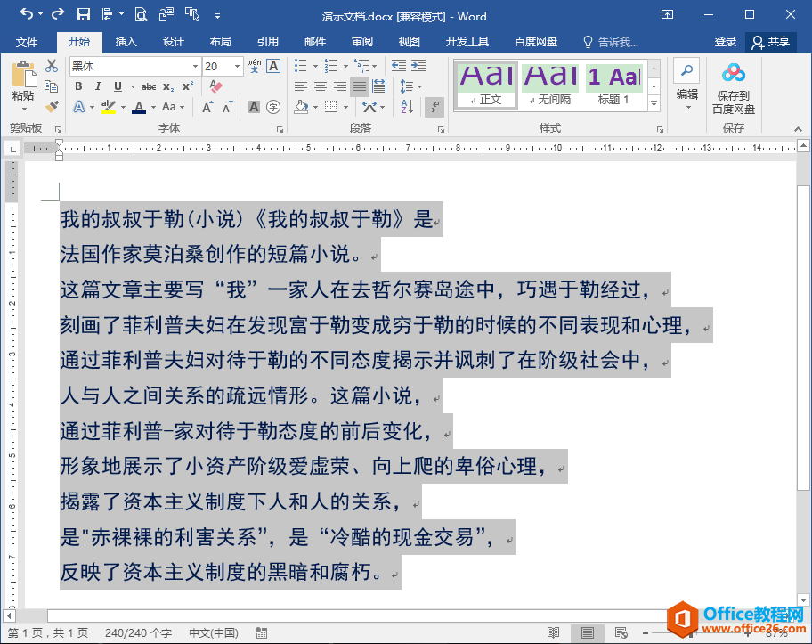The image size is (812, 644).
Task: Click the vertical scrollbar down arrow
Action: pos(803,600)
